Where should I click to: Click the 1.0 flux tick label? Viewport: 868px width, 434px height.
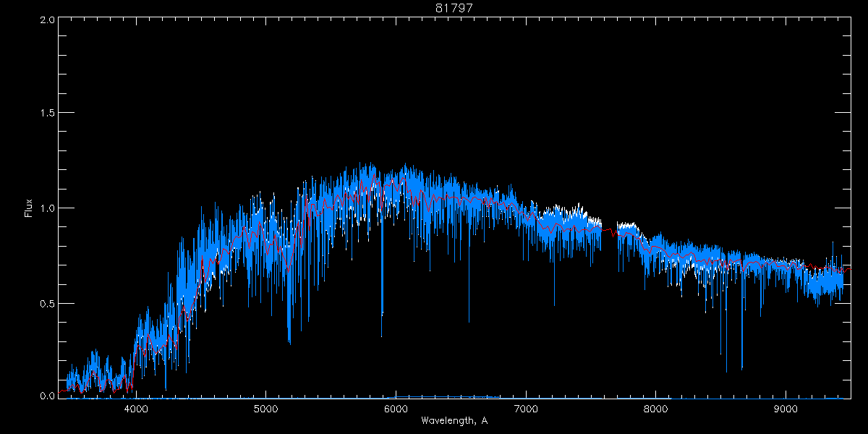point(48,208)
